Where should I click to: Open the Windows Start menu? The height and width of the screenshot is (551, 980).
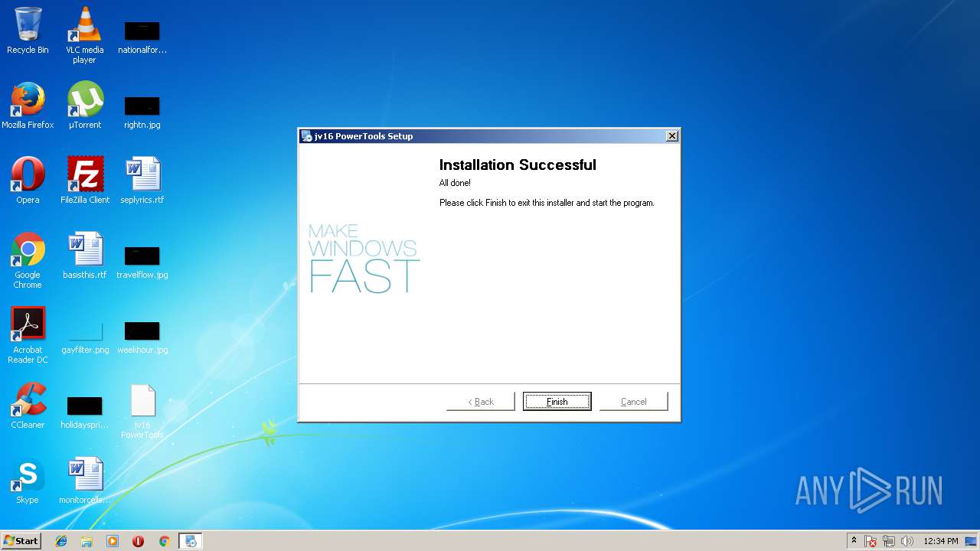21,540
